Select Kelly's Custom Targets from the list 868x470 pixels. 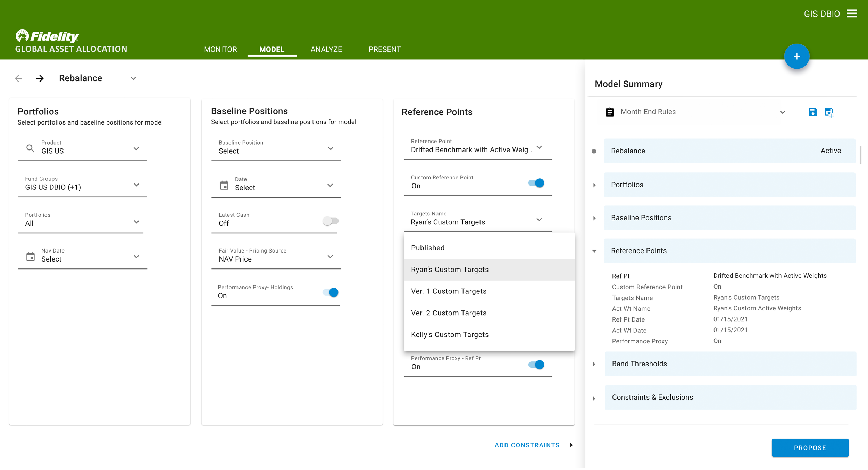point(450,335)
